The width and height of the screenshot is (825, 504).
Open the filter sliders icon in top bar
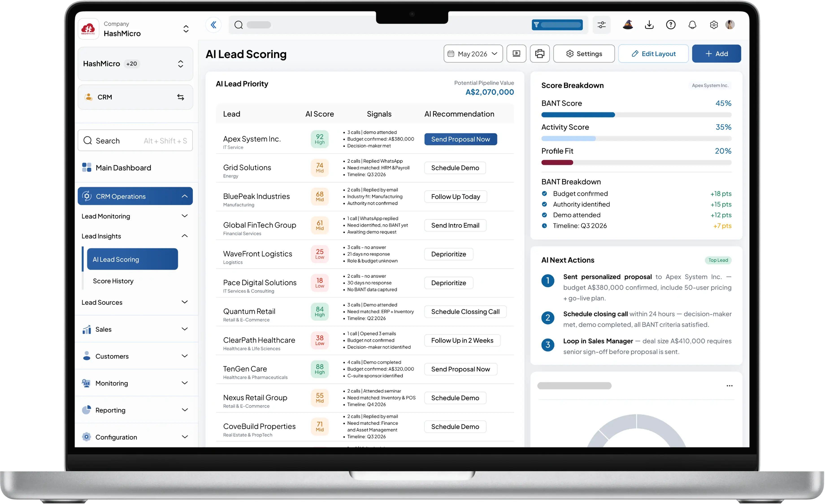[x=601, y=25]
